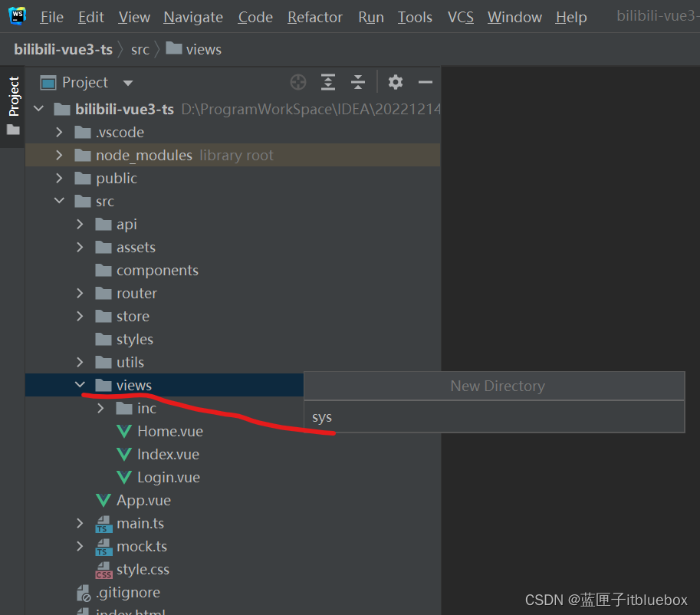700x615 pixels.
Task: Expand the store folder
Action: 80,316
